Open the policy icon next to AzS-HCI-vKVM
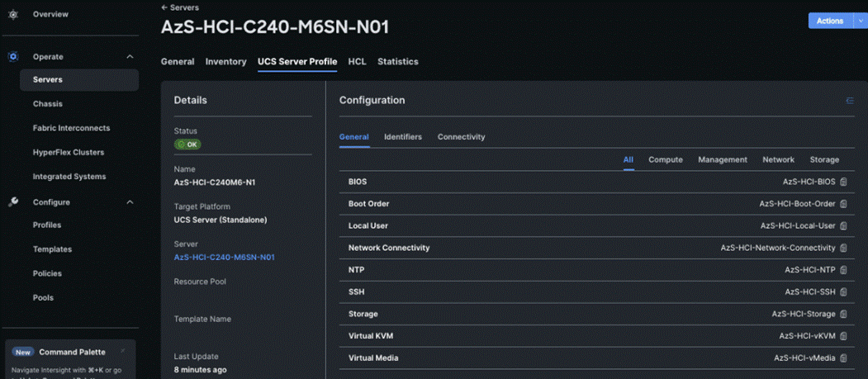 [844, 336]
